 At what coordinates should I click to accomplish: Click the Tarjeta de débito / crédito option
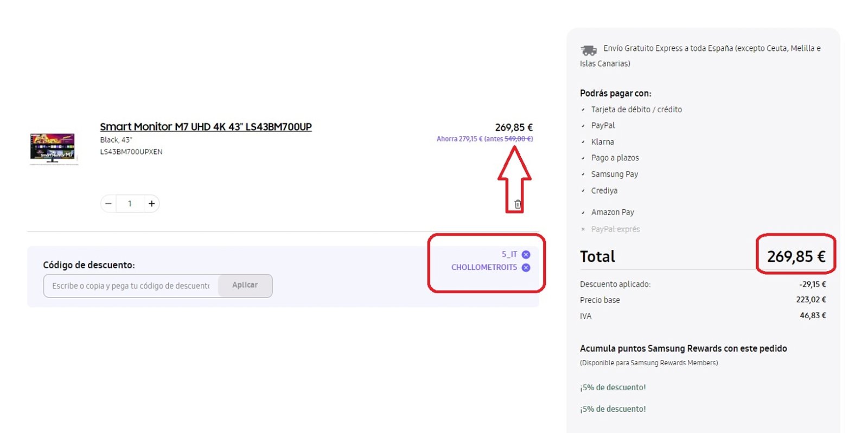pyautogui.click(x=636, y=109)
